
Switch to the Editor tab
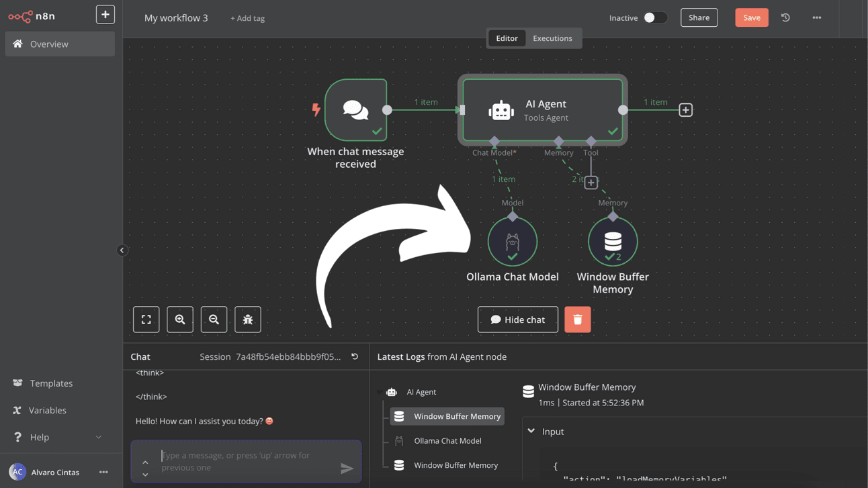[x=507, y=38]
